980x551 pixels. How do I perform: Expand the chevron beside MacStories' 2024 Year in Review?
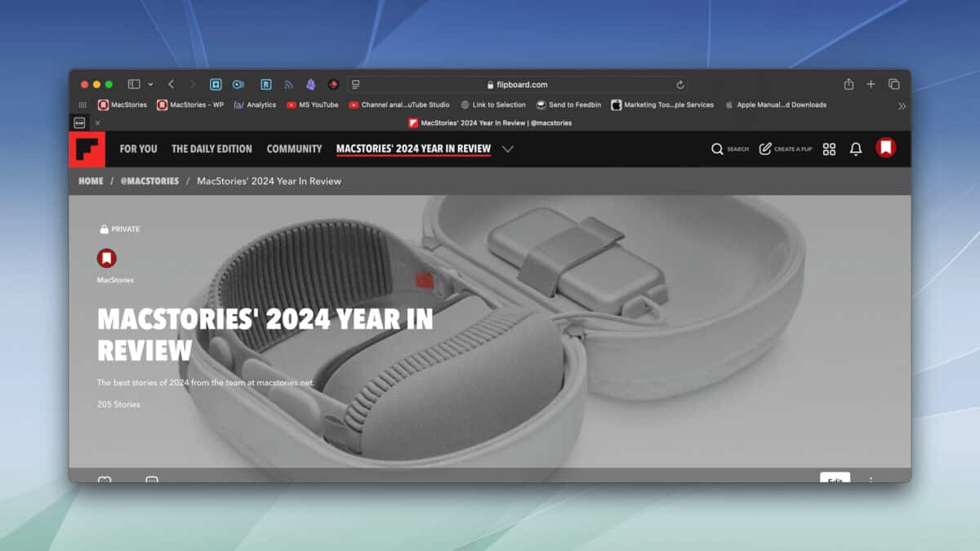point(507,149)
